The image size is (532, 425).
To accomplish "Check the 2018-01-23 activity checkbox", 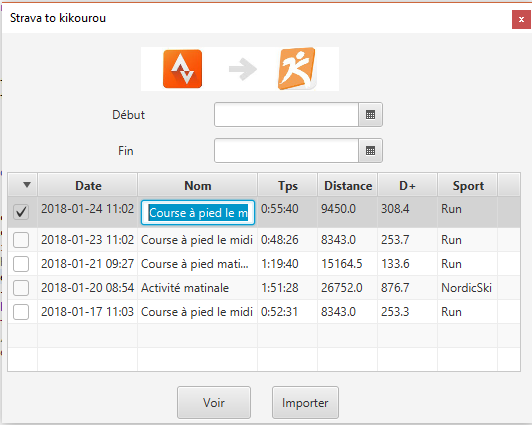I will pyautogui.click(x=21, y=240).
